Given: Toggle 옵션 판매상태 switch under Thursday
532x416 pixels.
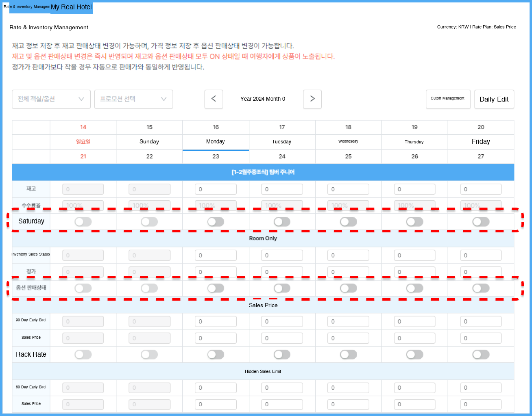Looking at the screenshot, I should click(415, 288).
